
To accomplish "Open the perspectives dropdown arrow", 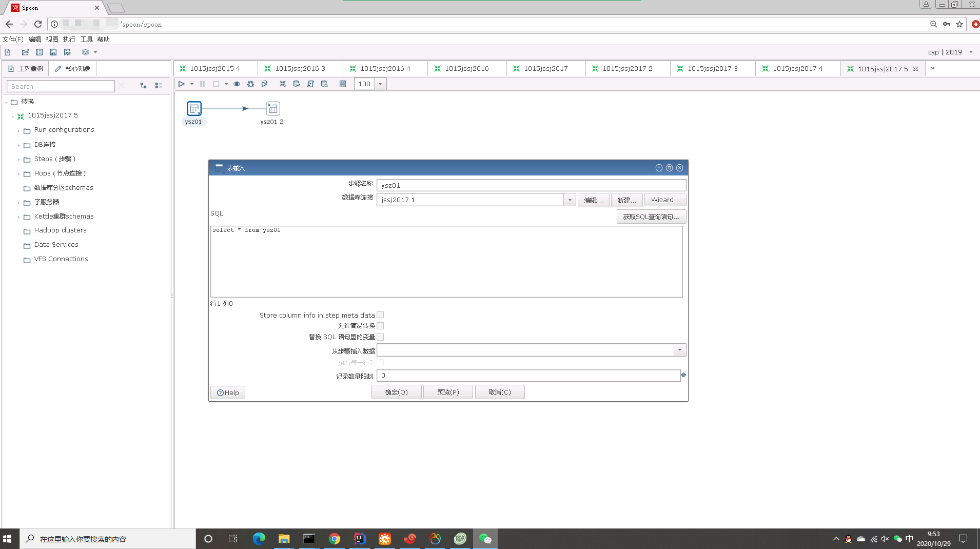I will [x=95, y=52].
